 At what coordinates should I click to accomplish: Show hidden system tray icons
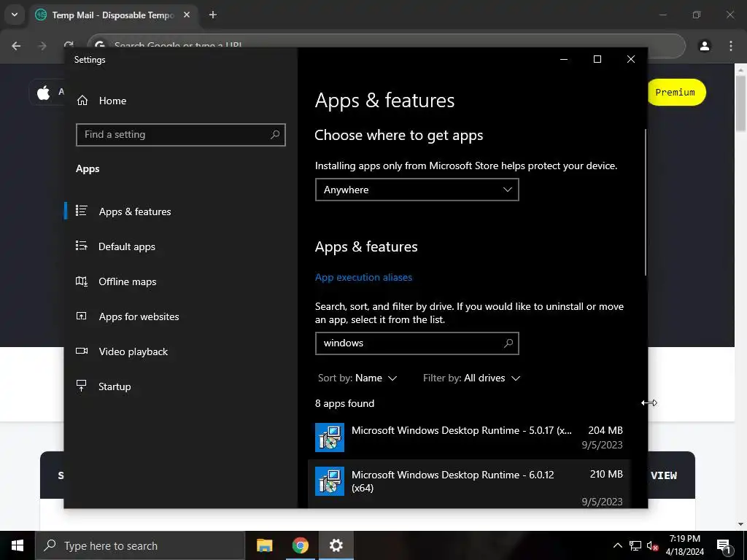point(617,545)
